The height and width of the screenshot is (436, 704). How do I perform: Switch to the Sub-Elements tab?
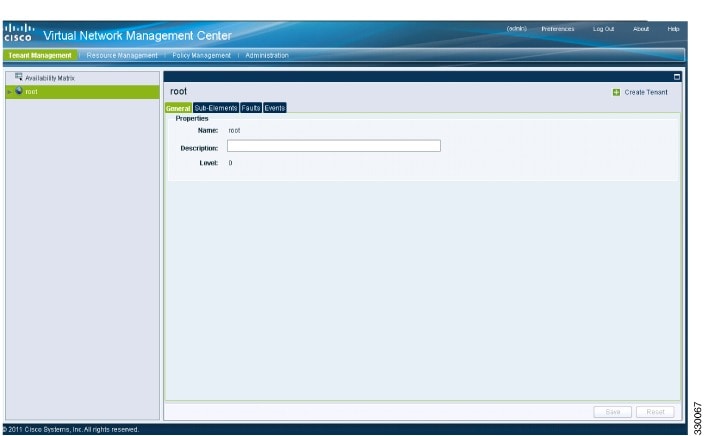click(x=216, y=108)
